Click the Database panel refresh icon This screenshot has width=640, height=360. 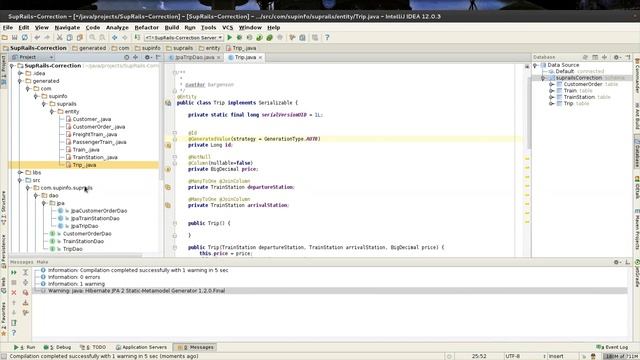585,57
